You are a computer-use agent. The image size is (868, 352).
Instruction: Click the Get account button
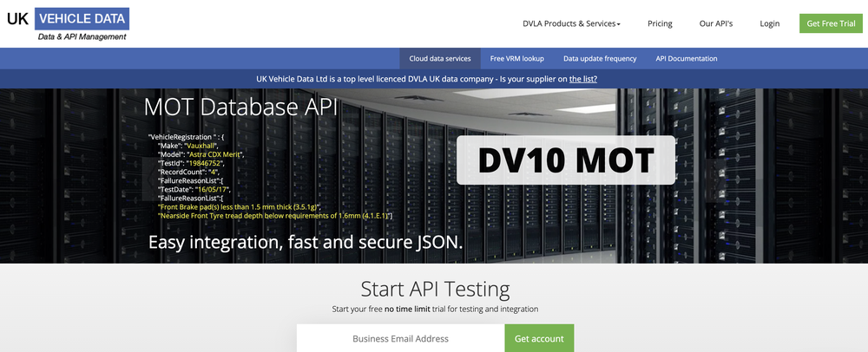[x=539, y=339]
